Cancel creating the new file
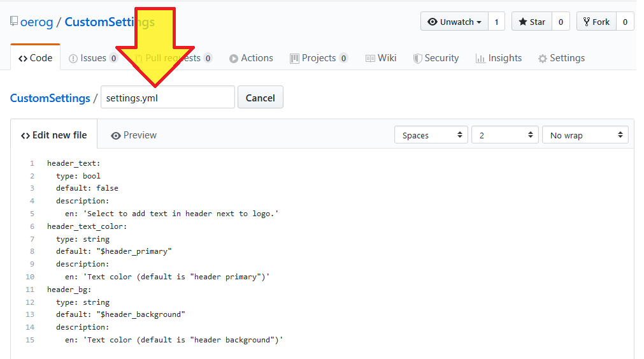 pos(261,98)
